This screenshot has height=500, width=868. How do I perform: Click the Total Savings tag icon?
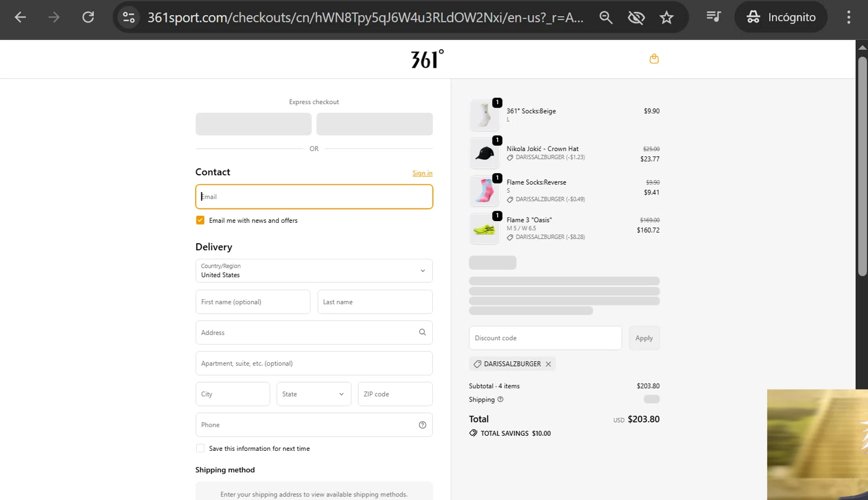473,433
